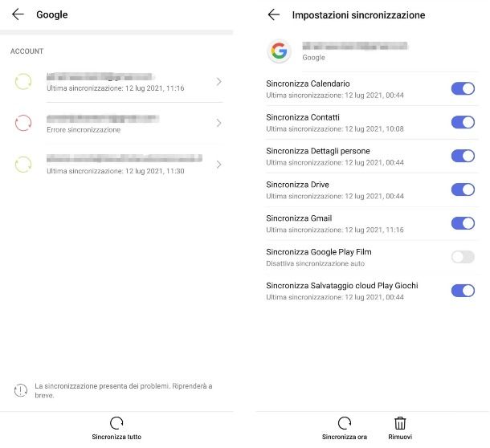The image size is (490, 448).
Task: Select 'Disattiva sincronizzazione auto' text
Action: tap(316, 263)
